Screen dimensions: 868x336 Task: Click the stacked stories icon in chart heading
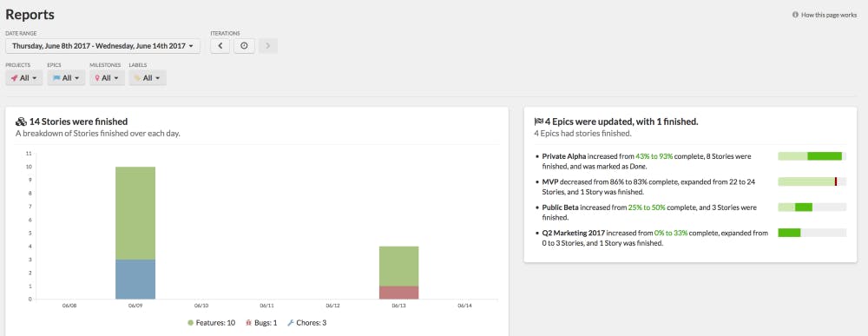click(21, 122)
